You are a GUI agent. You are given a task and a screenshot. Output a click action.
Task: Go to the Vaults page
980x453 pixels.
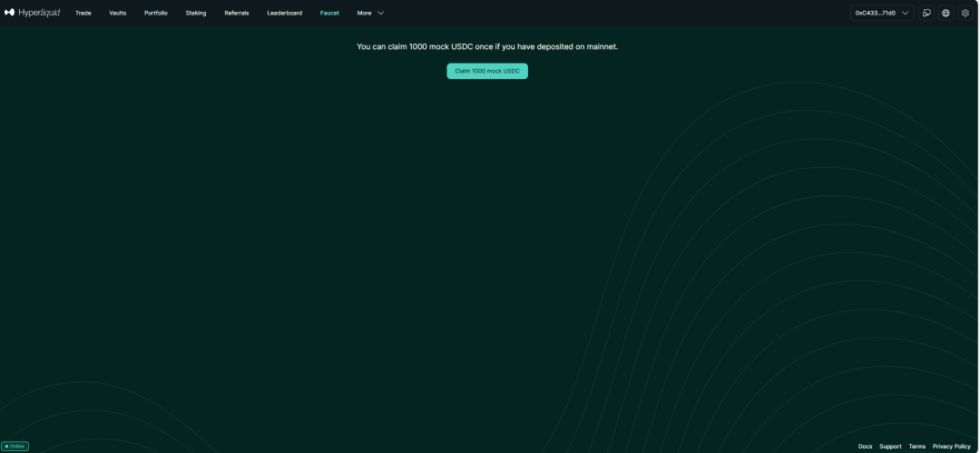click(x=117, y=13)
